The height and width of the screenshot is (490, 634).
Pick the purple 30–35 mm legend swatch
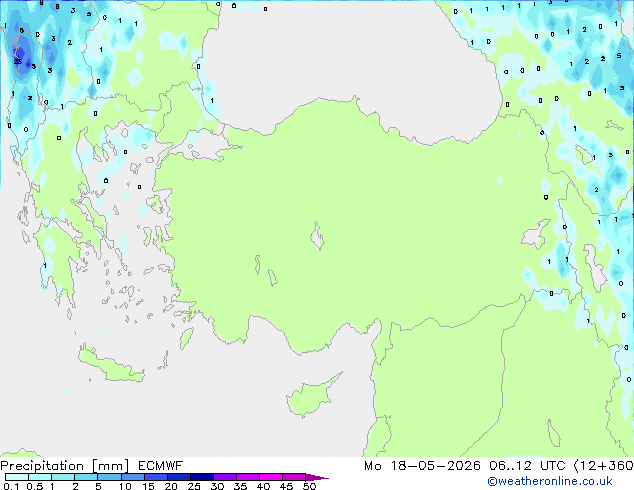coord(225,477)
